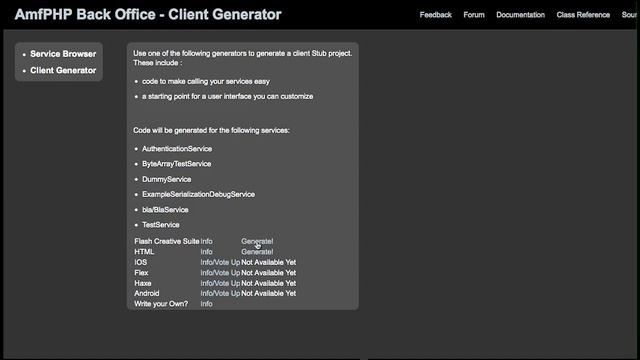Open the Client Generator page
The image size is (640, 360).
[63, 70]
